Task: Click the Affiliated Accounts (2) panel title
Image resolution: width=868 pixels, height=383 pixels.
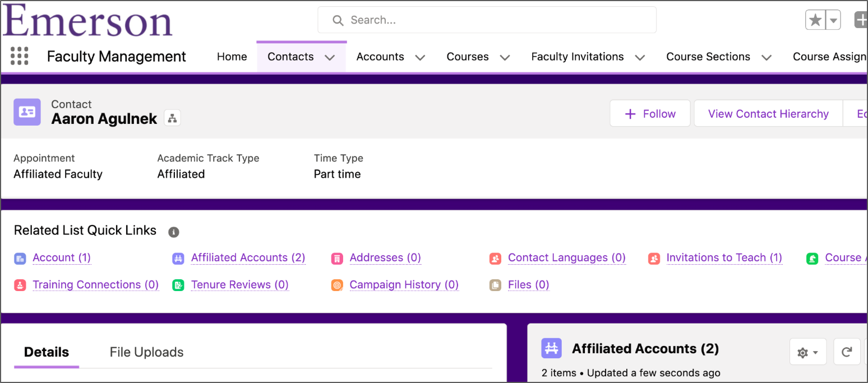Action: pos(645,348)
